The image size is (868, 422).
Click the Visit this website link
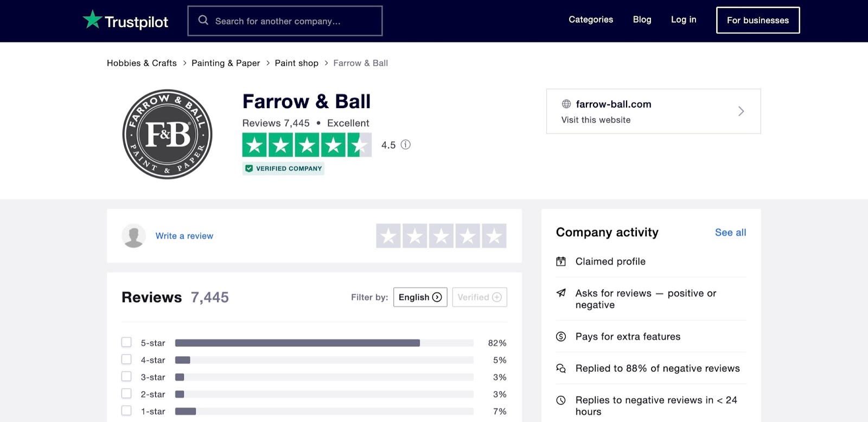tap(596, 120)
